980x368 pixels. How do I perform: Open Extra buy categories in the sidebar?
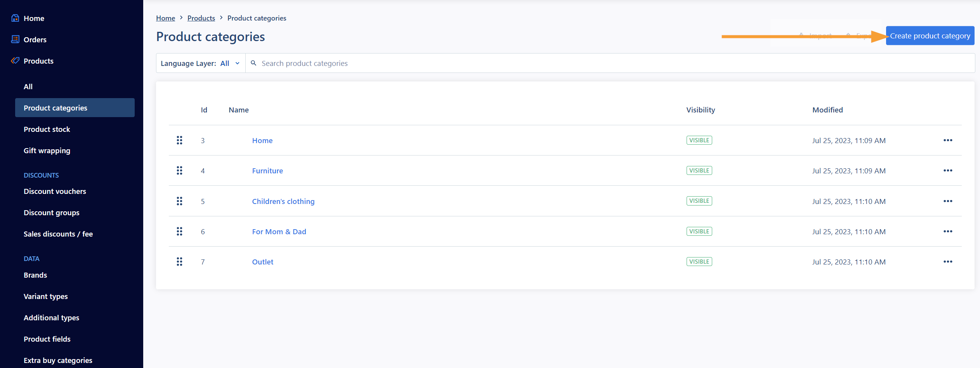point(58,360)
